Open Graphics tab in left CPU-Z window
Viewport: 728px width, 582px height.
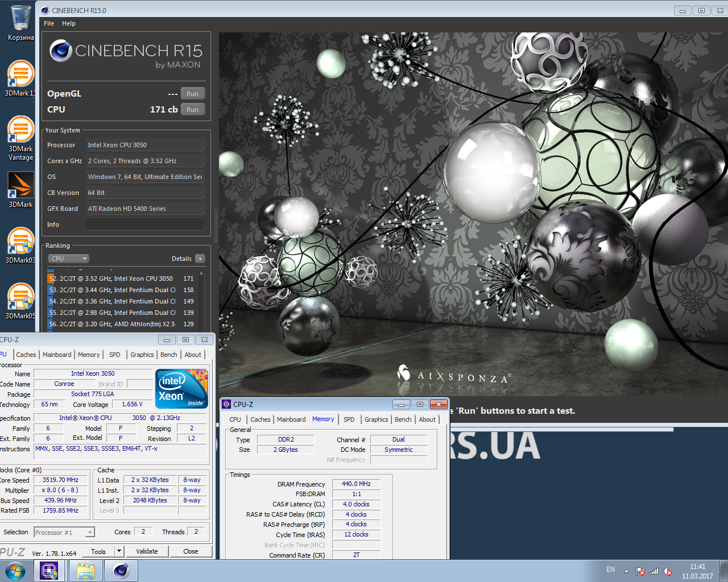click(x=142, y=355)
